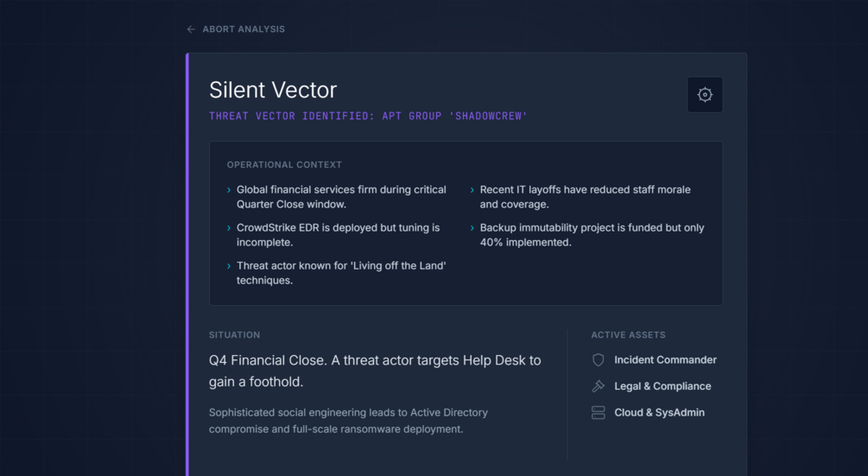The height and width of the screenshot is (476, 868).
Task: Select the Incident Commander asset label
Action: pos(665,360)
